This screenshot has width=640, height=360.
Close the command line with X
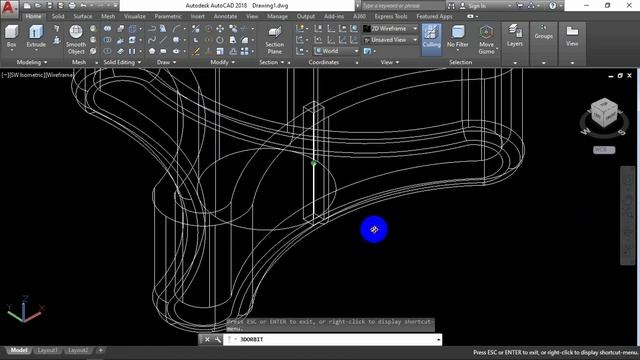coord(207,339)
